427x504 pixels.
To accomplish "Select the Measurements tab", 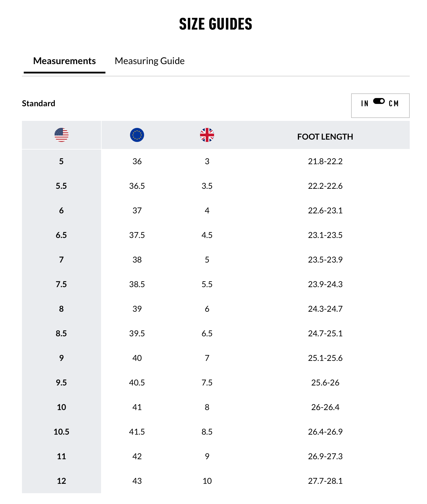I will click(64, 61).
